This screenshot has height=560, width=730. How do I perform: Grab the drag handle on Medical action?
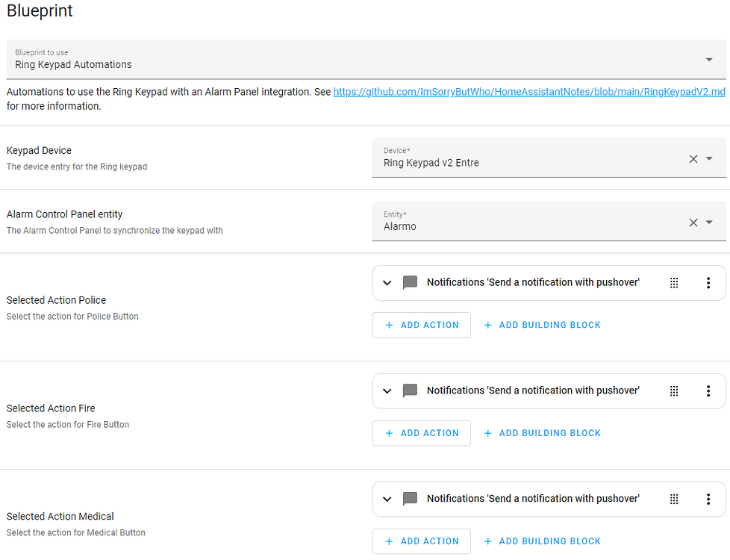[674, 500]
